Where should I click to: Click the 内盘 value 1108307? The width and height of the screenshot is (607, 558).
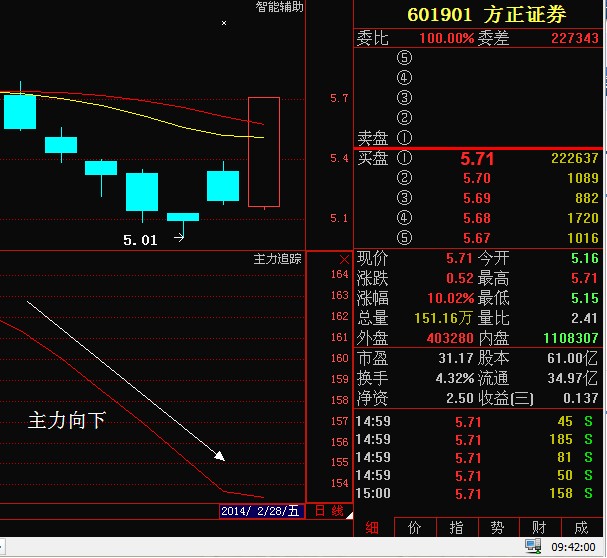(571, 338)
